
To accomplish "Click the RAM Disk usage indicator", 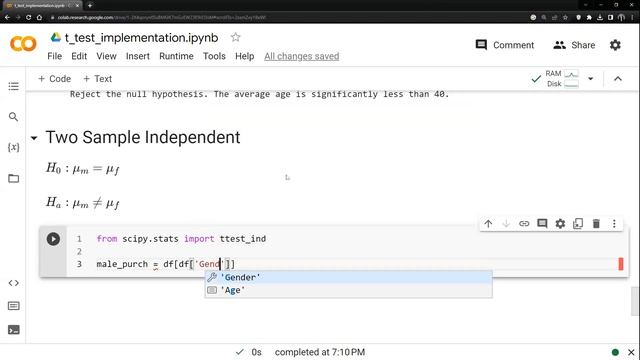I will pyautogui.click(x=562, y=79).
